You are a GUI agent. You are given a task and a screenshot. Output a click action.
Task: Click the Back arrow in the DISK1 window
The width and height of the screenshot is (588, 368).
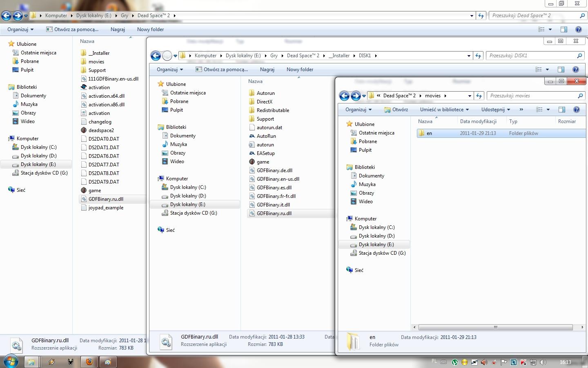click(x=156, y=56)
